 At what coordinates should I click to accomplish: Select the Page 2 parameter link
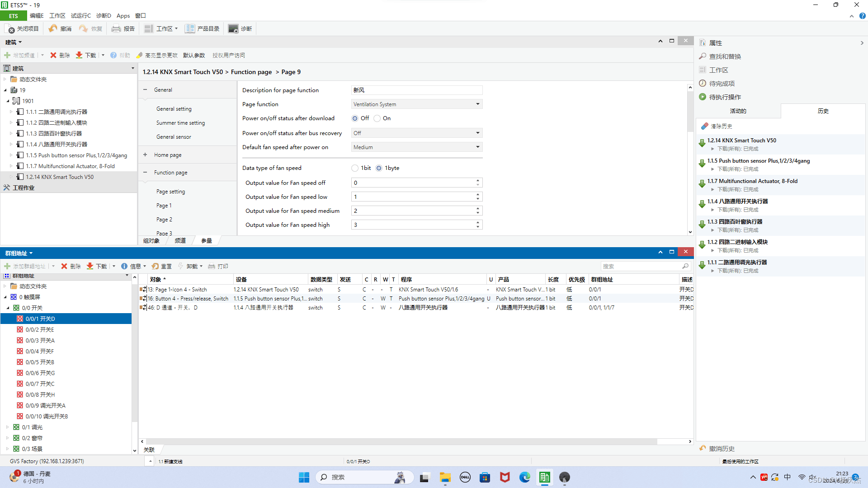[x=164, y=220]
